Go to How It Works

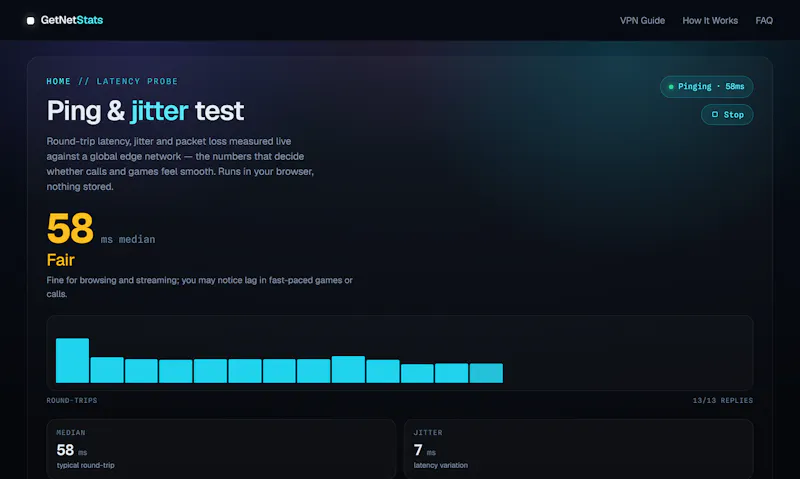[710, 20]
